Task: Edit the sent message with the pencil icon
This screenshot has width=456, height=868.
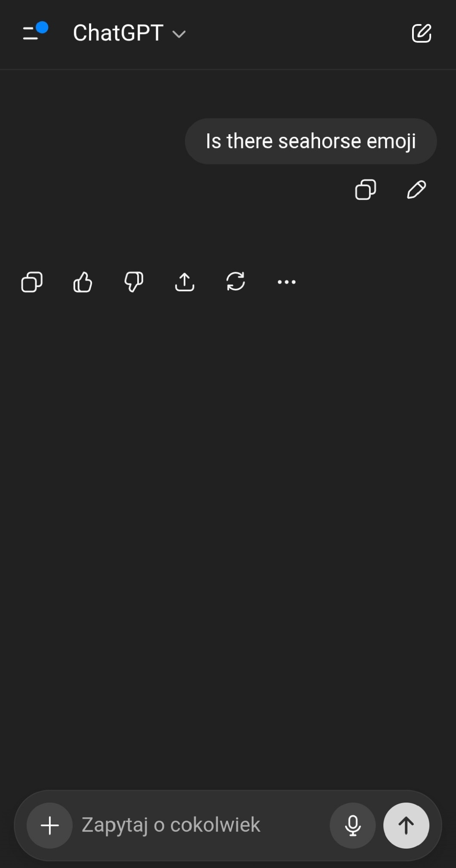Action: (x=416, y=189)
